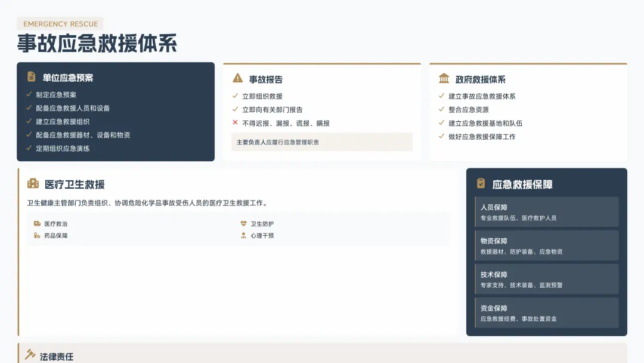Click the text 立即向有关部门报告
Viewport: 644px width, 363px height.
[273, 110]
